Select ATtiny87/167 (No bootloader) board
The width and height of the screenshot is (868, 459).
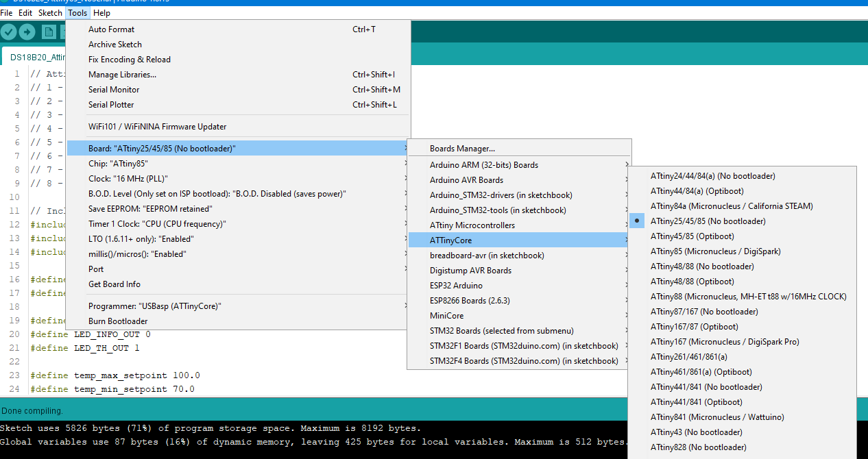[x=743, y=312]
